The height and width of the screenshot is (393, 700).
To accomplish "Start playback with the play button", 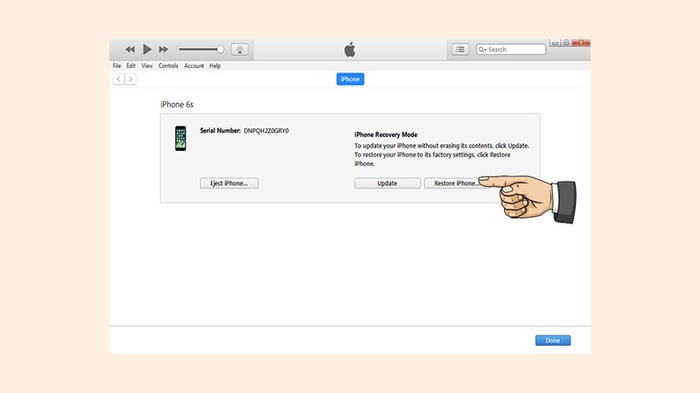I will pyautogui.click(x=147, y=49).
